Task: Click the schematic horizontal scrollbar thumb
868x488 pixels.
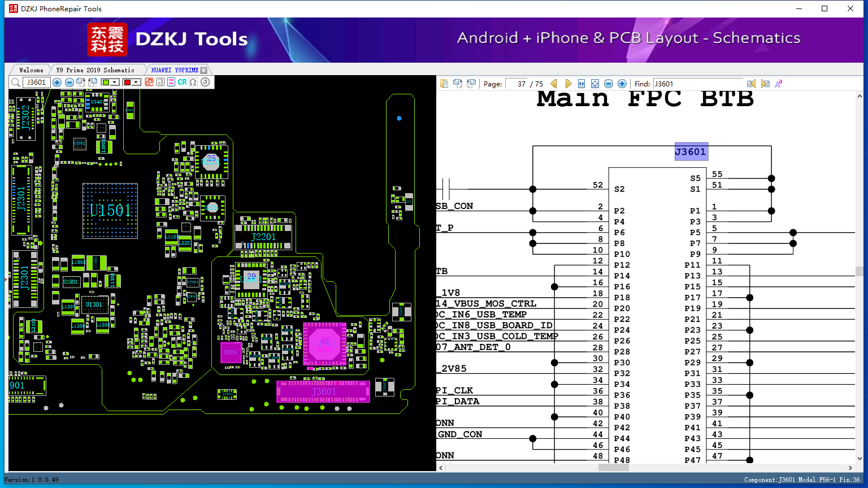Action: click(614, 468)
